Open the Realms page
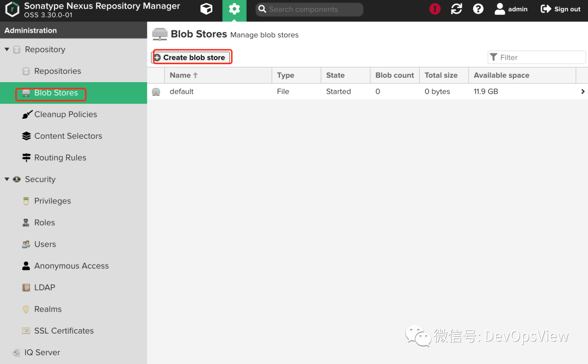Image resolution: width=588 pixels, height=364 pixels. [48, 309]
